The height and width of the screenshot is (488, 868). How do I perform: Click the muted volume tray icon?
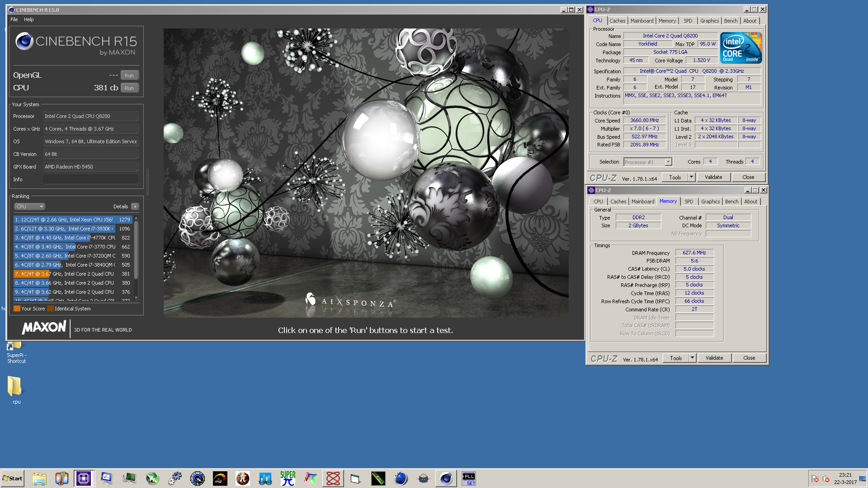pos(826,479)
